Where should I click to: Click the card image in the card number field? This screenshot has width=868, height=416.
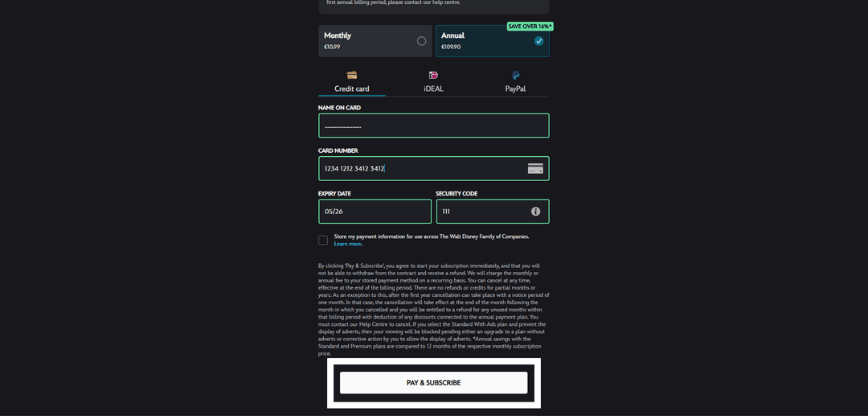(x=535, y=168)
